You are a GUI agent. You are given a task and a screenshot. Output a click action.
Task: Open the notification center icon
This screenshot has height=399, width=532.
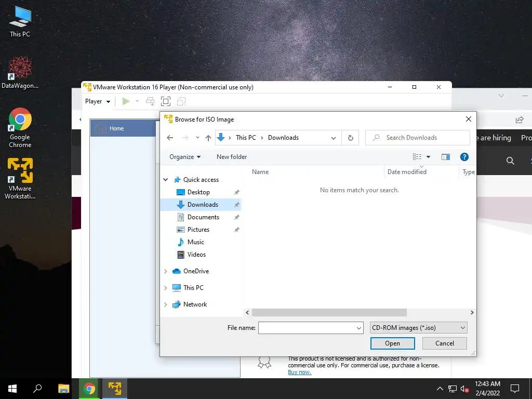pyautogui.click(x=515, y=389)
